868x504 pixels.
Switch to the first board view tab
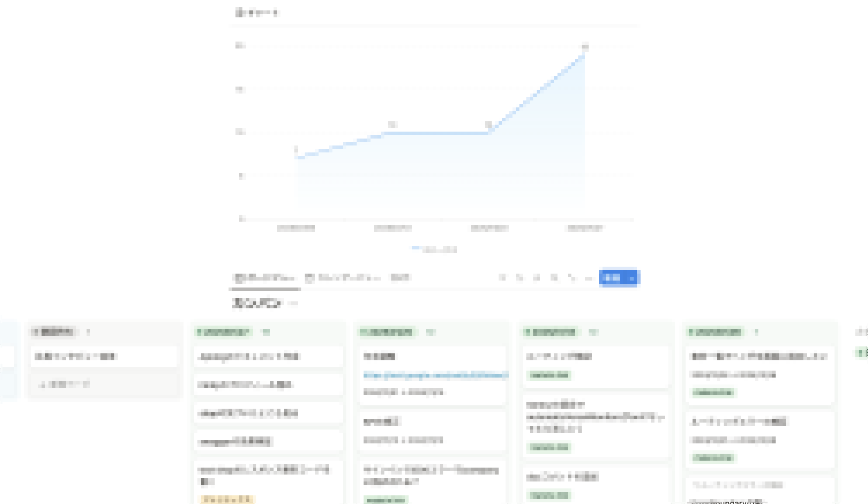click(265, 278)
